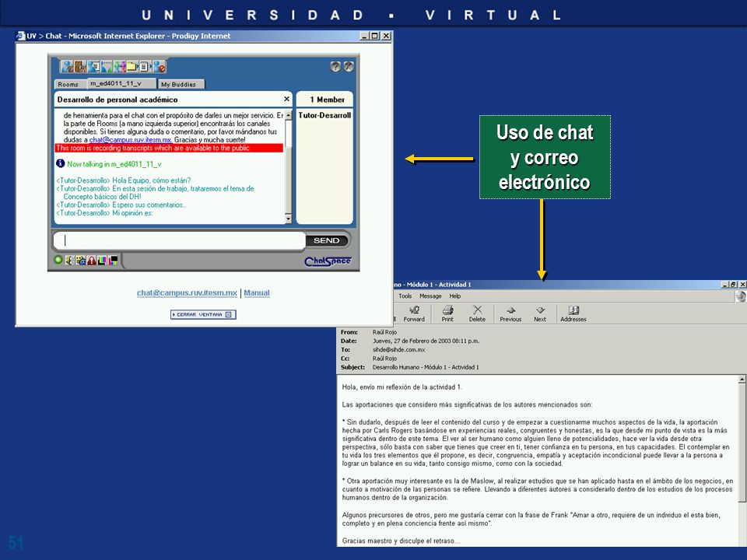Click the red transcript recording notice

tap(169, 148)
